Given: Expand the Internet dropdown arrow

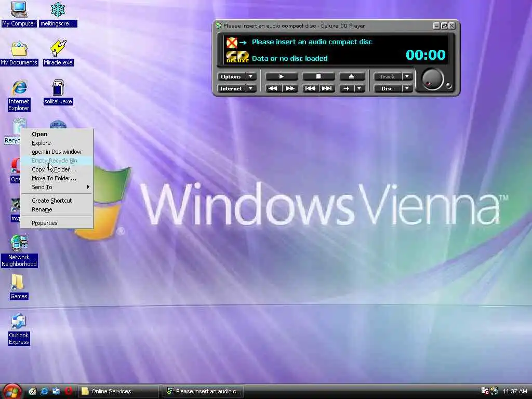Looking at the screenshot, I should pyautogui.click(x=251, y=88).
